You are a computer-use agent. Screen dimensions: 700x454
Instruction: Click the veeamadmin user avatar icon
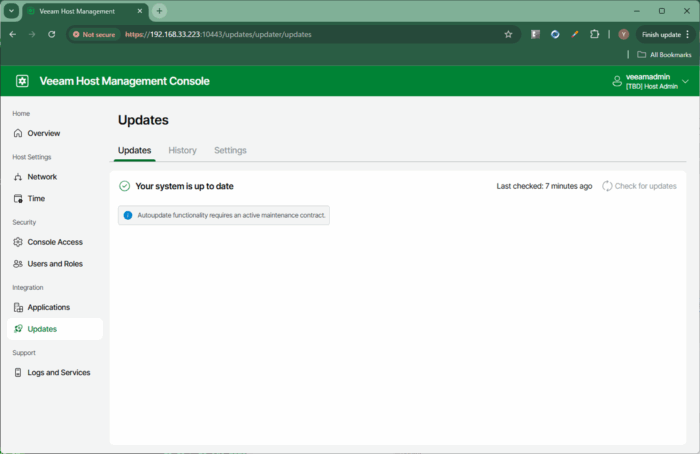pyautogui.click(x=617, y=81)
